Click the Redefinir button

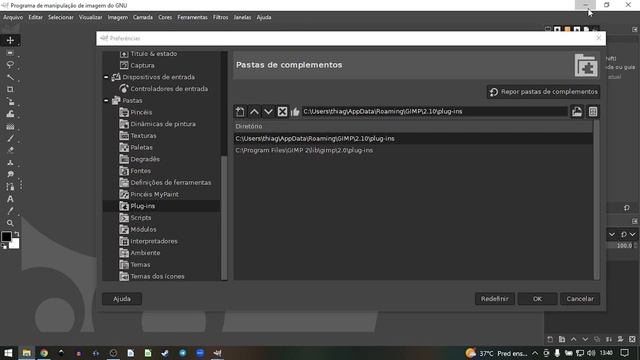(x=495, y=299)
